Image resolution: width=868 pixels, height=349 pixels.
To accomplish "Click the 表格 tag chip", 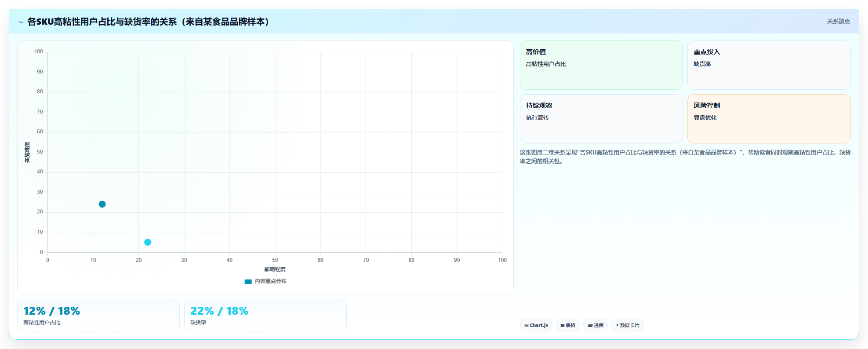I will [x=568, y=325].
